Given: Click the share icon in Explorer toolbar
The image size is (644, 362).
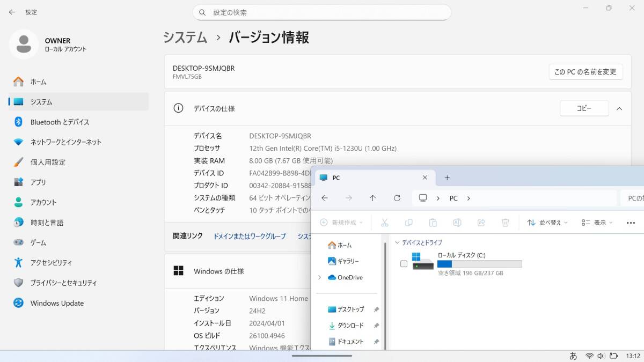Looking at the screenshot, I should point(481,223).
